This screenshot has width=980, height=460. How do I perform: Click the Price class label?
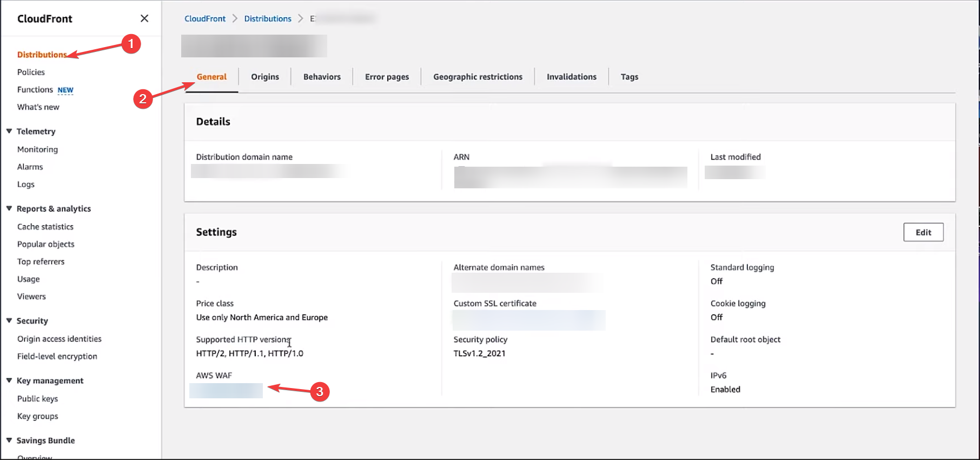point(215,304)
